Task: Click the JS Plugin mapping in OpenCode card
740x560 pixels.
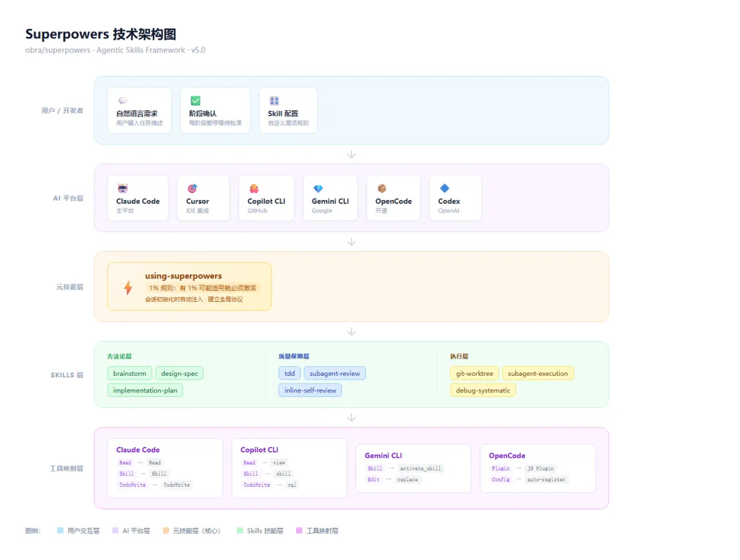Action: [541, 468]
